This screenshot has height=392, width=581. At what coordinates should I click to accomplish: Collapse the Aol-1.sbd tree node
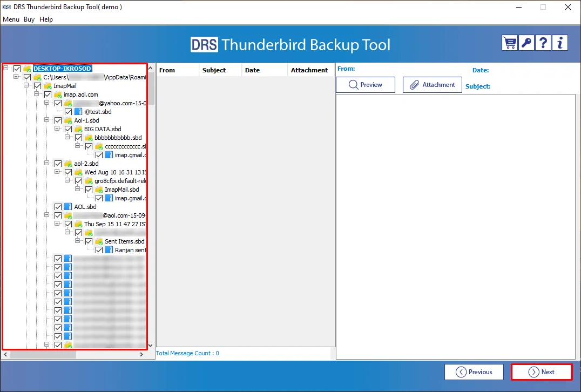pyautogui.click(x=46, y=120)
